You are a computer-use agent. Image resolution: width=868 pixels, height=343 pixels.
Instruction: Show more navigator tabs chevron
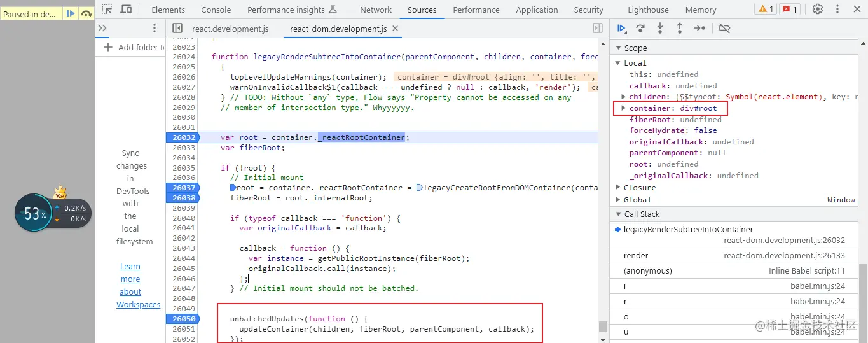(102, 28)
